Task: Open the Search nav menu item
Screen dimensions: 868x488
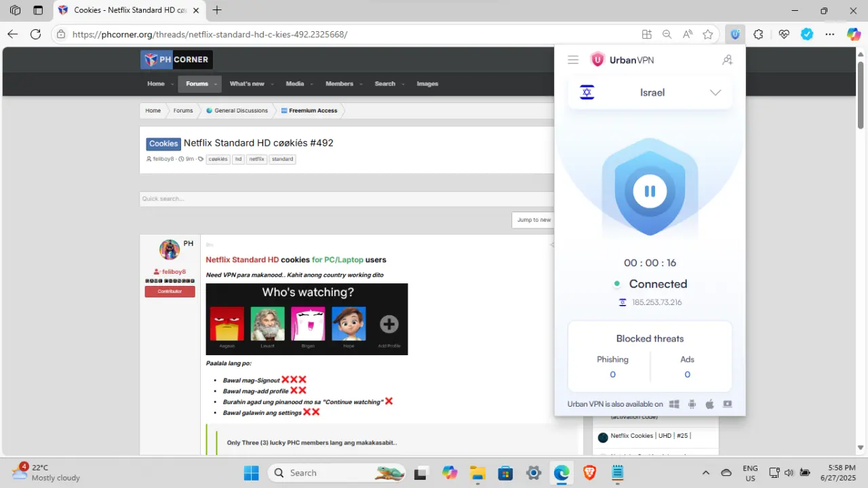Action: (384, 83)
